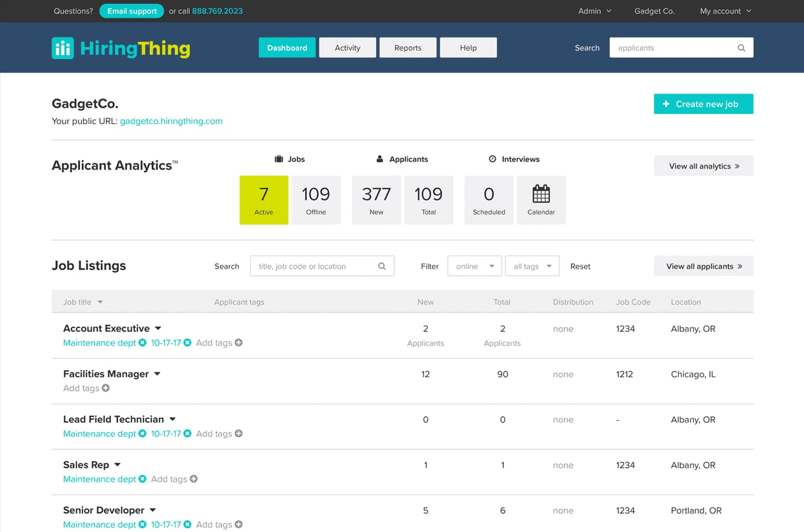Remove Maintenance dept tag from Account Executive

click(x=143, y=343)
